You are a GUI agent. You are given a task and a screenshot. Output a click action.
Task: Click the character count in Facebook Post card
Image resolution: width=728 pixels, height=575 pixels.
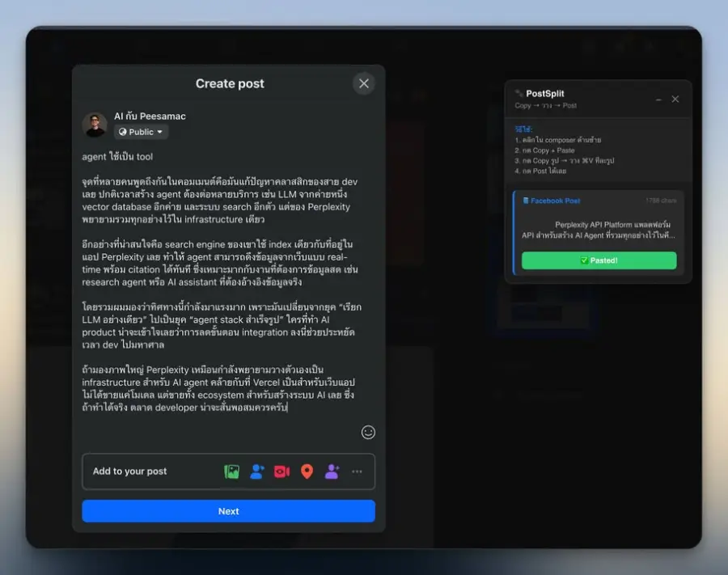[x=661, y=201]
